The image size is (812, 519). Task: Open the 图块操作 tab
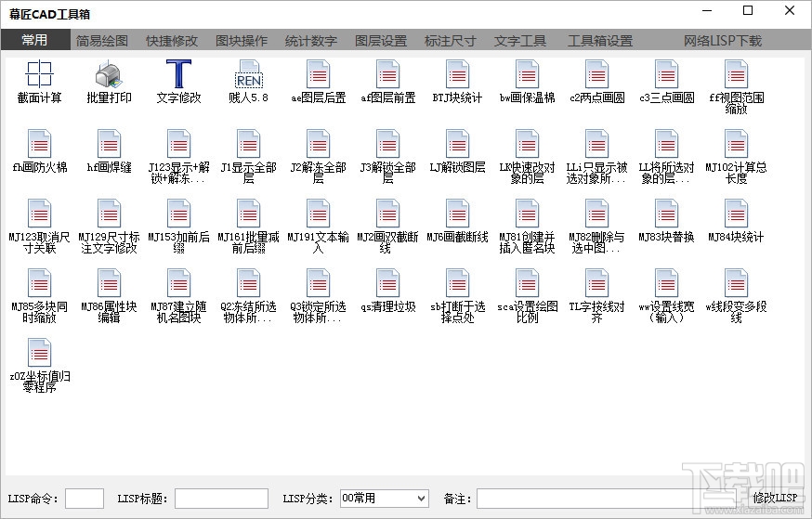pos(242,40)
